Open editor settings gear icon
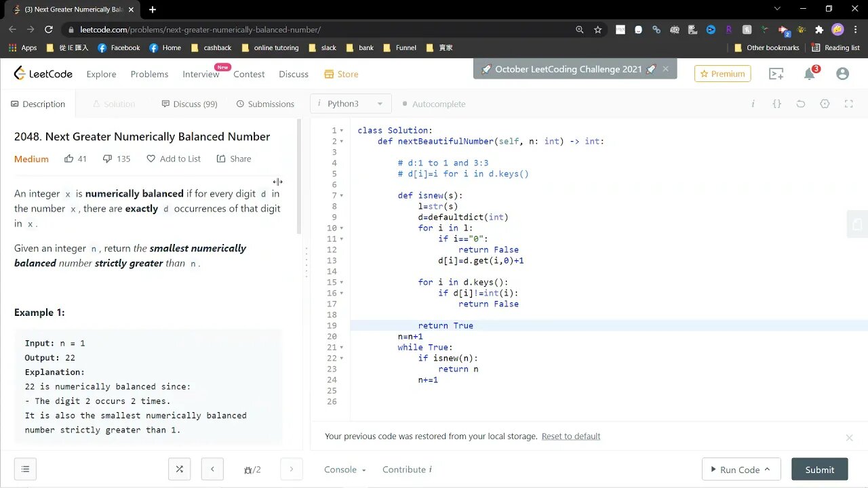The width and height of the screenshot is (868, 488). coord(825,104)
